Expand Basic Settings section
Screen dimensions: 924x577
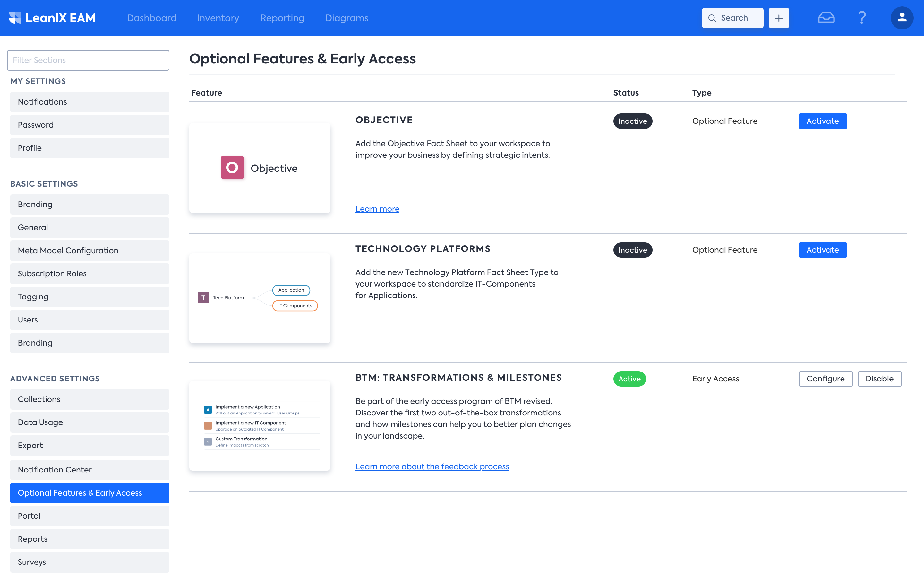pyautogui.click(x=44, y=183)
